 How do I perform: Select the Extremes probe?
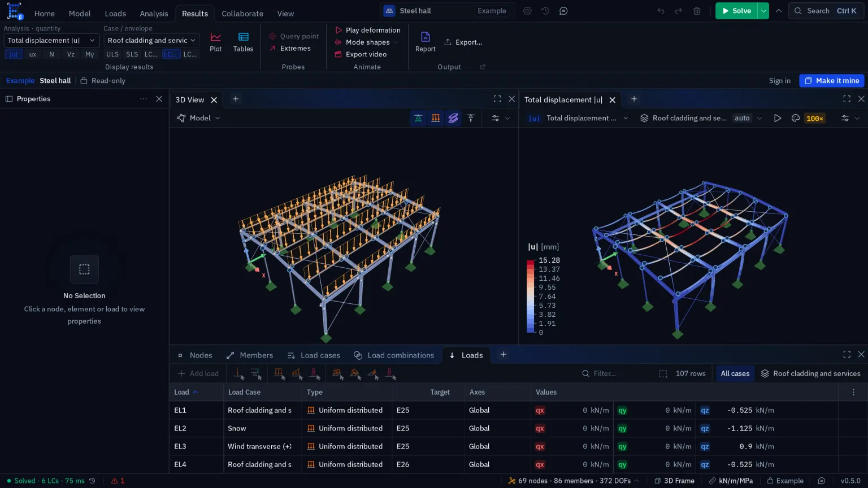(x=290, y=49)
